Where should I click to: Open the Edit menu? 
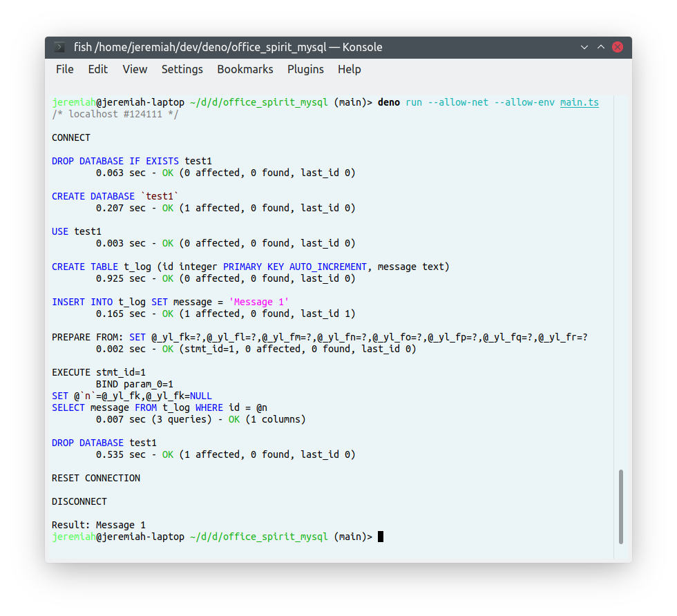click(x=98, y=69)
